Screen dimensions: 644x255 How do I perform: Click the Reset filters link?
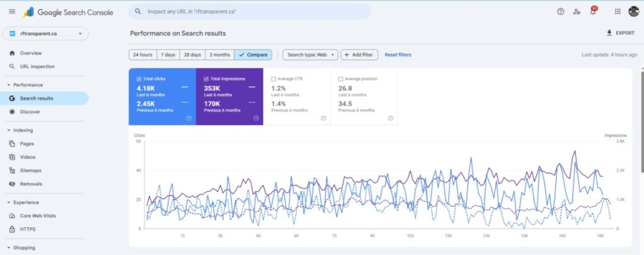[397, 55]
